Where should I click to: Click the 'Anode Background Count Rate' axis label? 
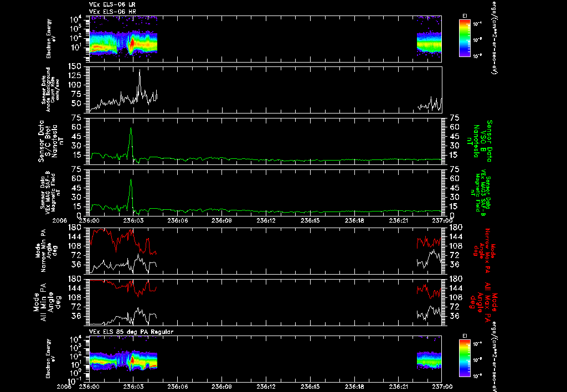click(x=50, y=89)
